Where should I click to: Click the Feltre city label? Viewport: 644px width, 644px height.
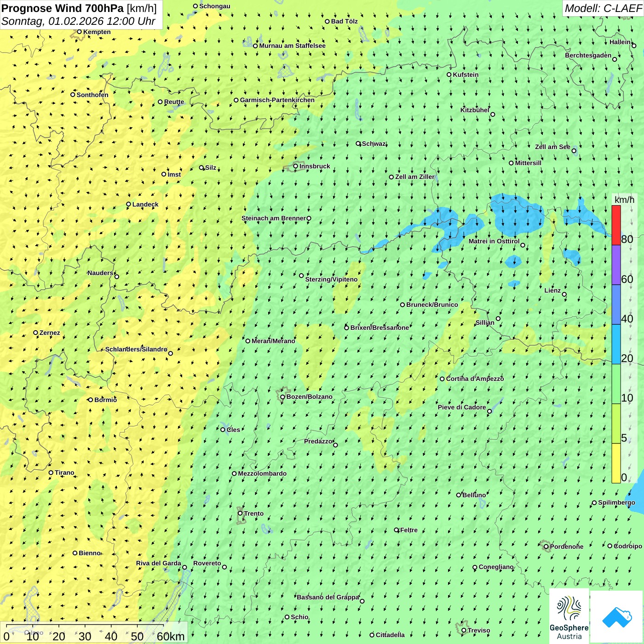pyautogui.click(x=409, y=530)
